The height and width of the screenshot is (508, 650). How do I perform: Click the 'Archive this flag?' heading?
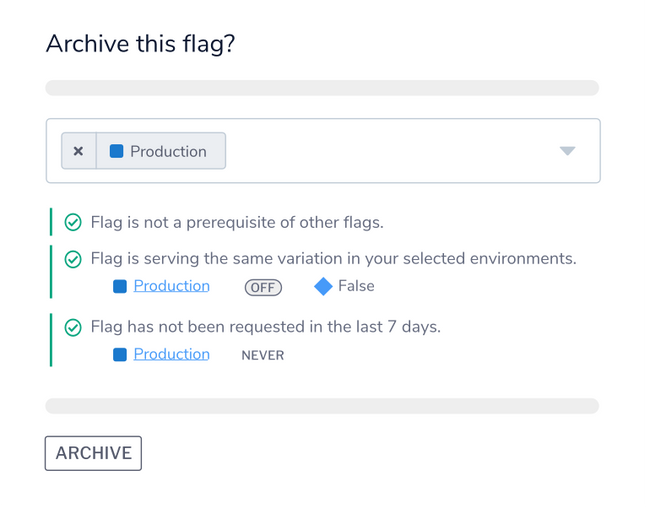140,44
